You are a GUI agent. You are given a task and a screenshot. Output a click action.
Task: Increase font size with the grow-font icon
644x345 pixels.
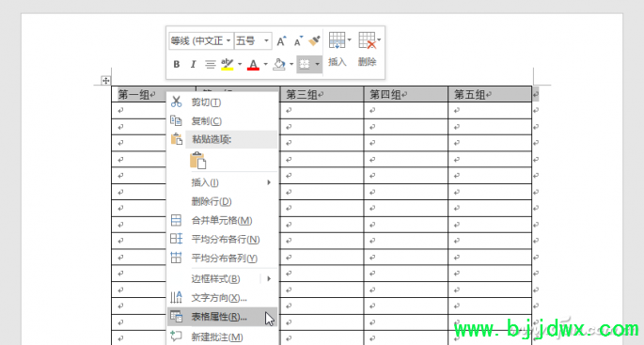[x=281, y=40]
